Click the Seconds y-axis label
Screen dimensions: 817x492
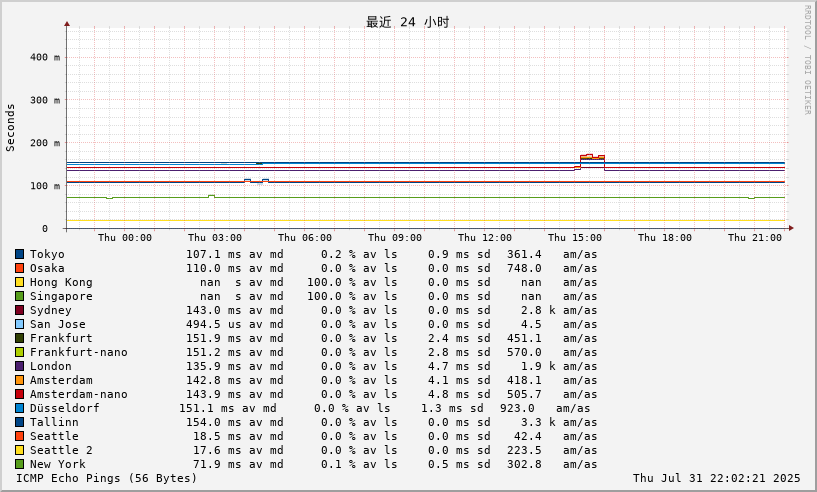tap(10, 128)
